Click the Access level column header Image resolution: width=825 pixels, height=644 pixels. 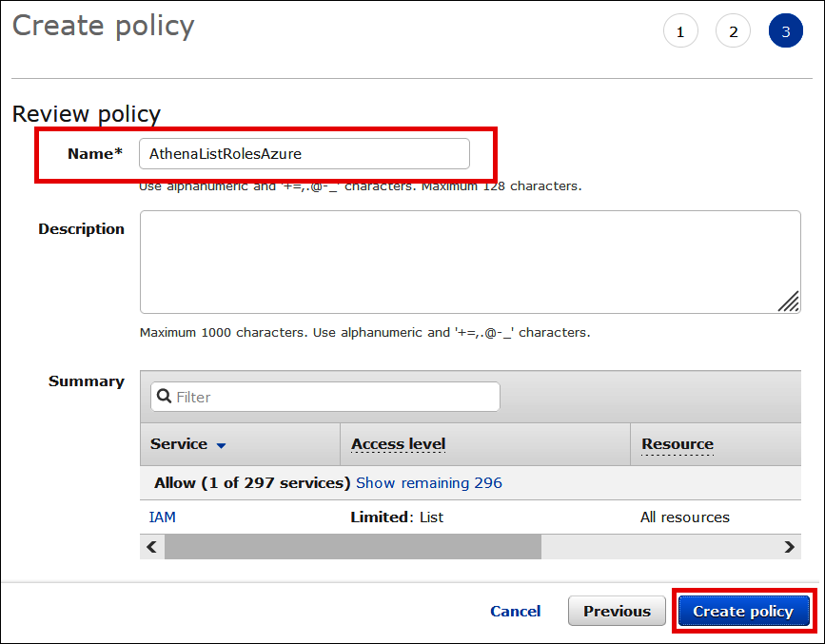398,444
